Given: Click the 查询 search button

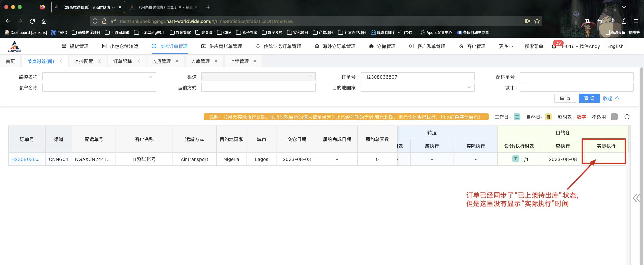Looking at the screenshot, I should [x=589, y=98].
